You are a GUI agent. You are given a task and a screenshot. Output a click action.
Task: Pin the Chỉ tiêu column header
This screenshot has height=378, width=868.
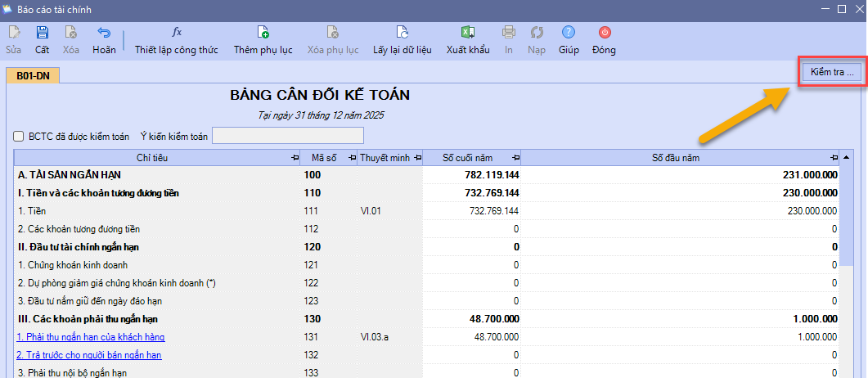pyautogui.click(x=295, y=157)
